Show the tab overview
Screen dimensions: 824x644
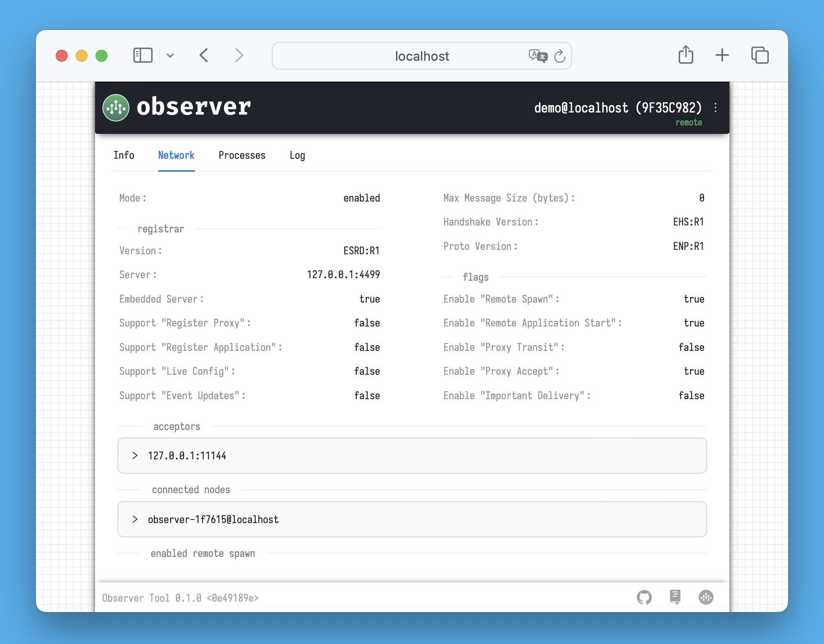click(x=760, y=55)
